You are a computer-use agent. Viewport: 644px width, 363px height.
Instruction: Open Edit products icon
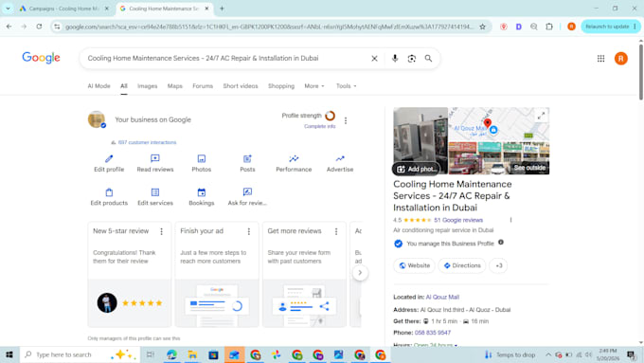(x=109, y=192)
